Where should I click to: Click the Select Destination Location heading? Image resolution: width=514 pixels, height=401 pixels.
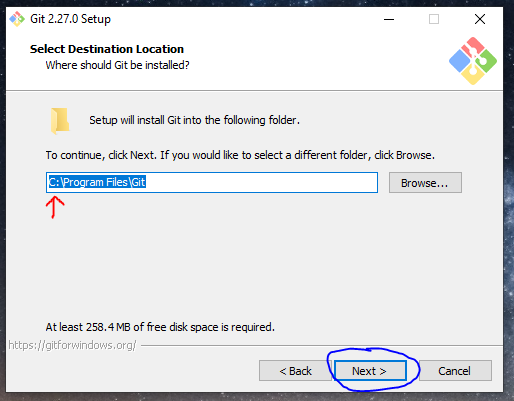tap(107, 49)
